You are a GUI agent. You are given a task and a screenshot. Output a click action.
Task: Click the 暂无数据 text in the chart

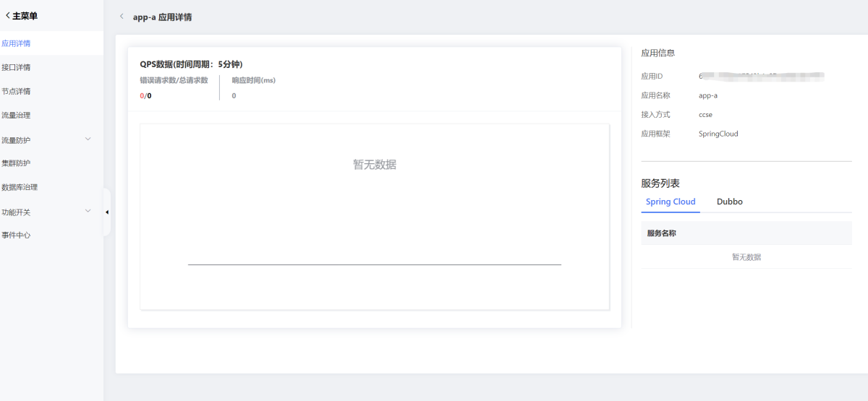[375, 165]
